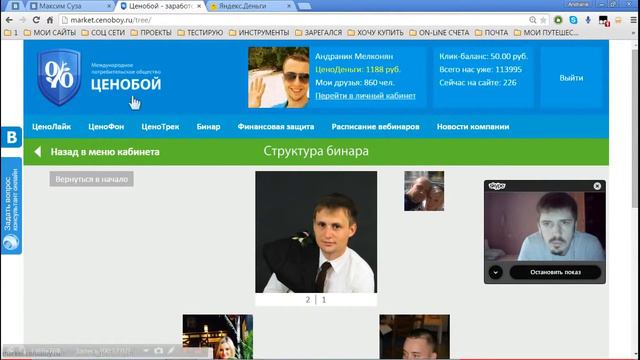
Task: Reload the current page
Action: click(x=36, y=20)
